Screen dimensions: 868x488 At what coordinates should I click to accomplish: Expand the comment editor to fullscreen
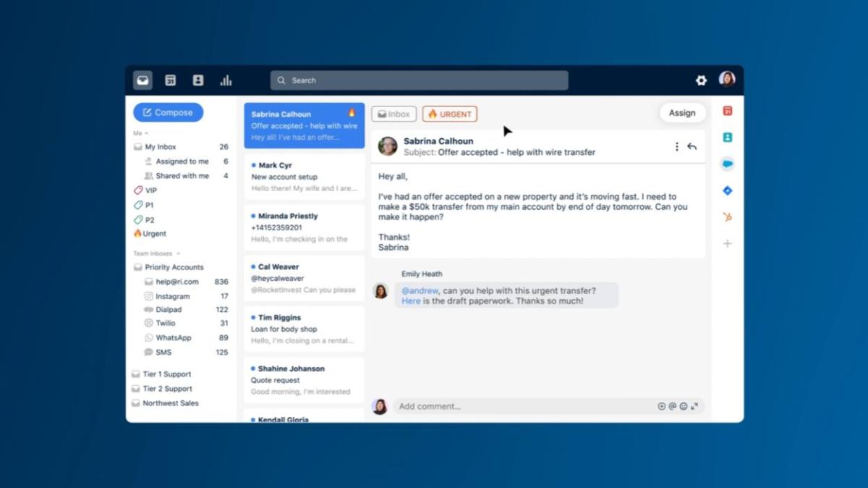coord(694,405)
